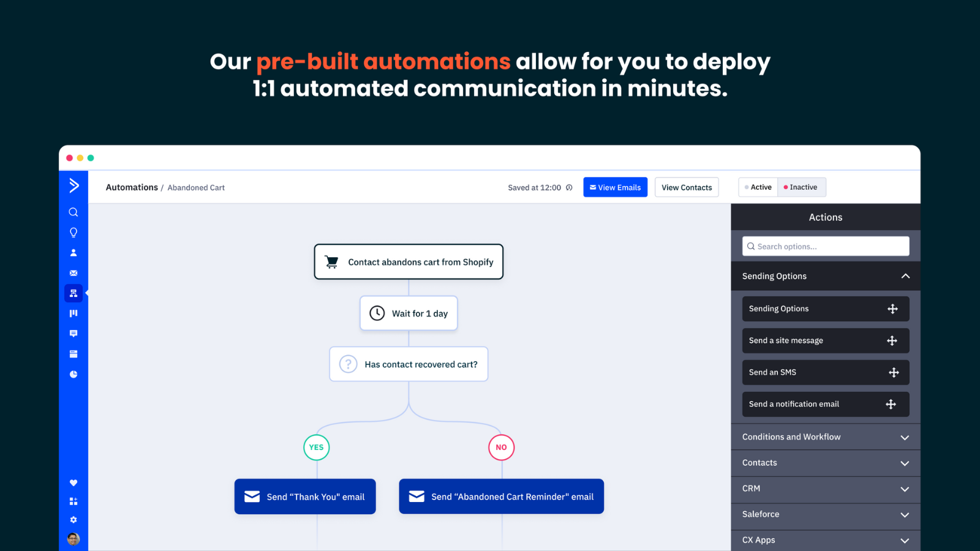Open the lightbulb ideas icon

pos(73,232)
